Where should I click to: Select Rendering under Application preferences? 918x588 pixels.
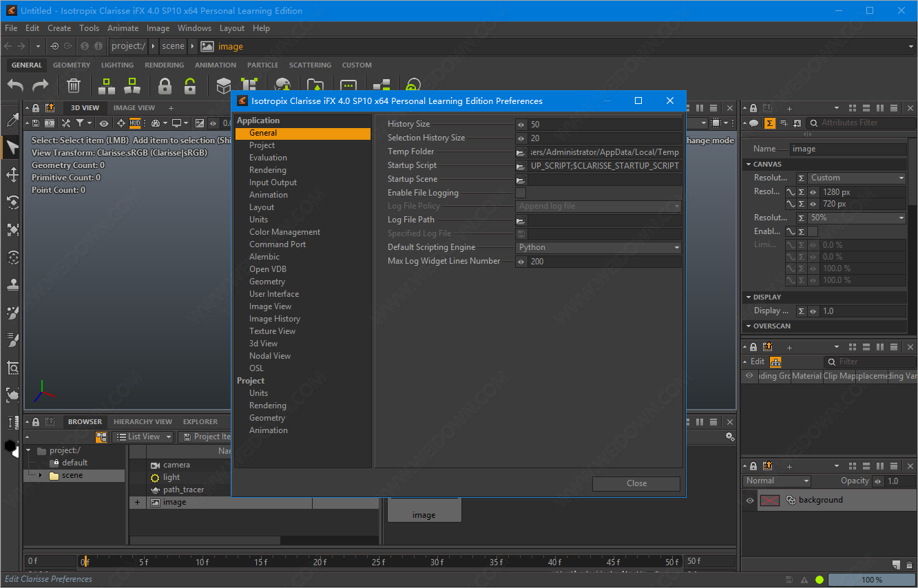click(x=267, y=170)
